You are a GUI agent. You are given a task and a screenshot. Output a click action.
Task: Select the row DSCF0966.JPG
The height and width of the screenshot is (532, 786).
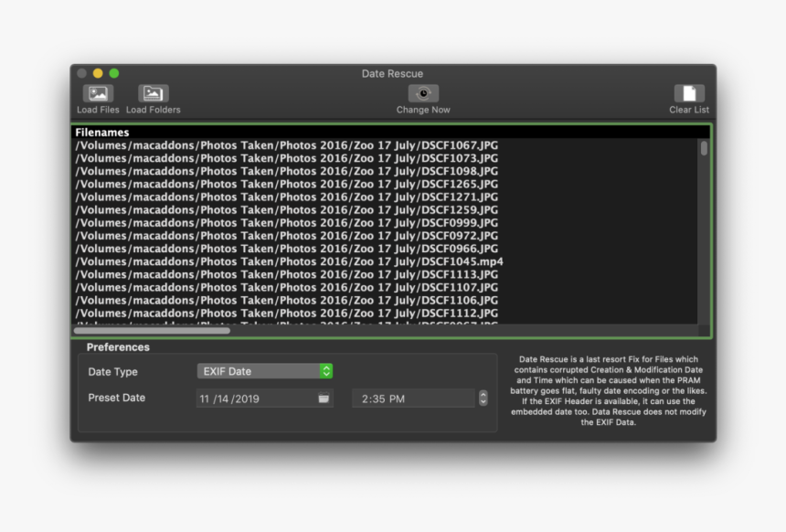pyautogui.click(x=385, y=249)
